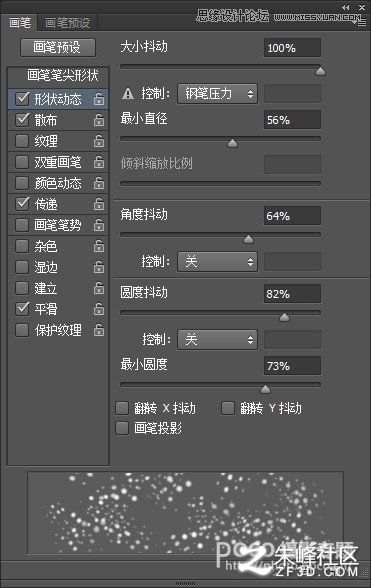Toggle the lock icon beside 散布
371x588 pixels.
(x=99, y=120)
